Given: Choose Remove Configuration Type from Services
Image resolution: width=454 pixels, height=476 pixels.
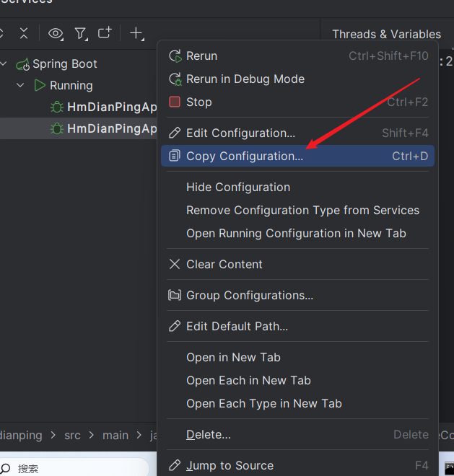Looking at the screenshot, I should coord(297,210).
